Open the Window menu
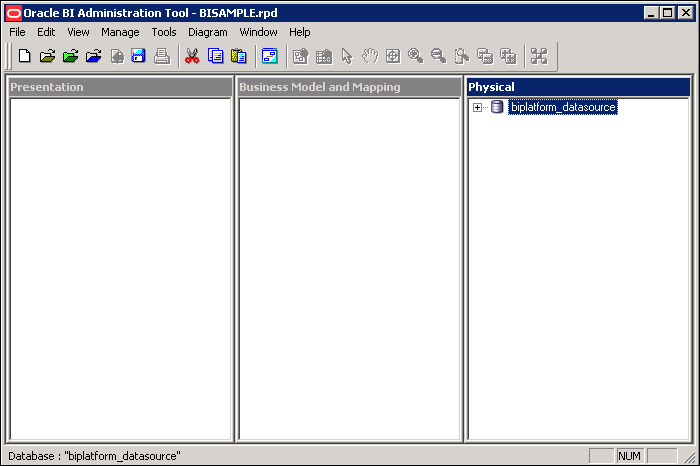700x466 pixels. click(x=258, y=32)
